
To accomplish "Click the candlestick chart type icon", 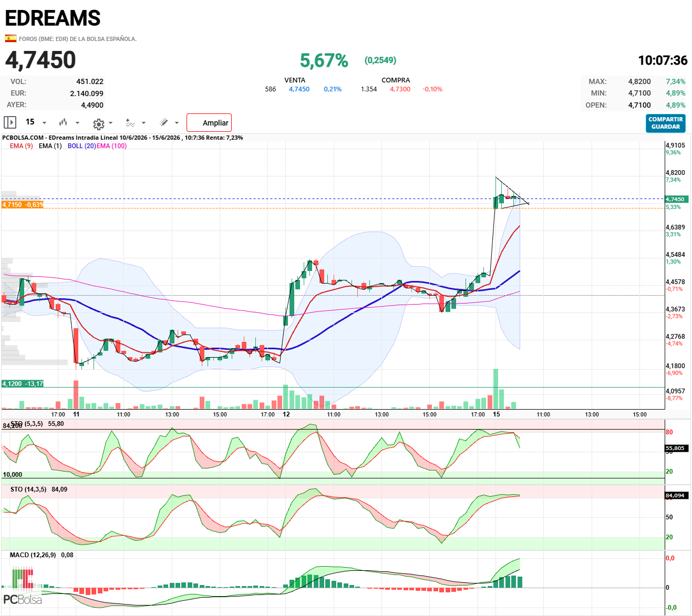I will pyautogui.click(x=63, y=122).
